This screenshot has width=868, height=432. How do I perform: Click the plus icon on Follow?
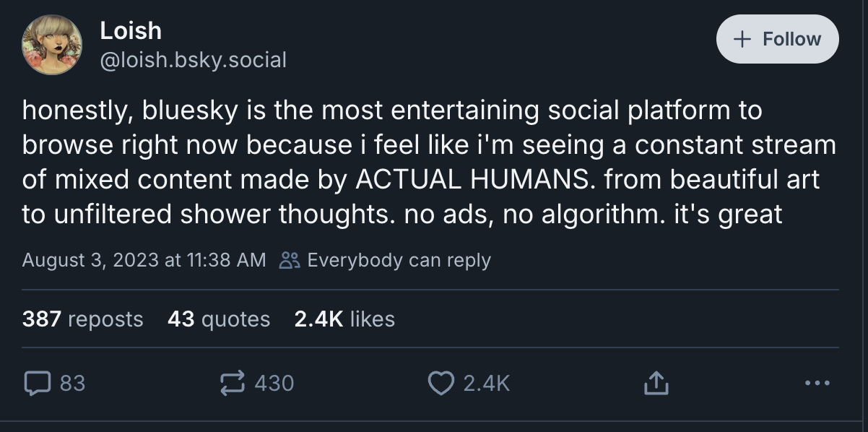(741, 39)
